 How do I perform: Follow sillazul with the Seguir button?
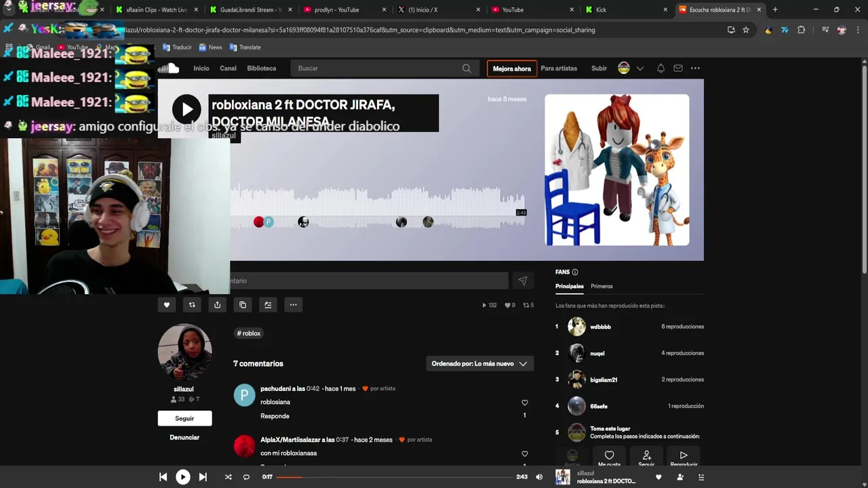[x=184, y=418]
